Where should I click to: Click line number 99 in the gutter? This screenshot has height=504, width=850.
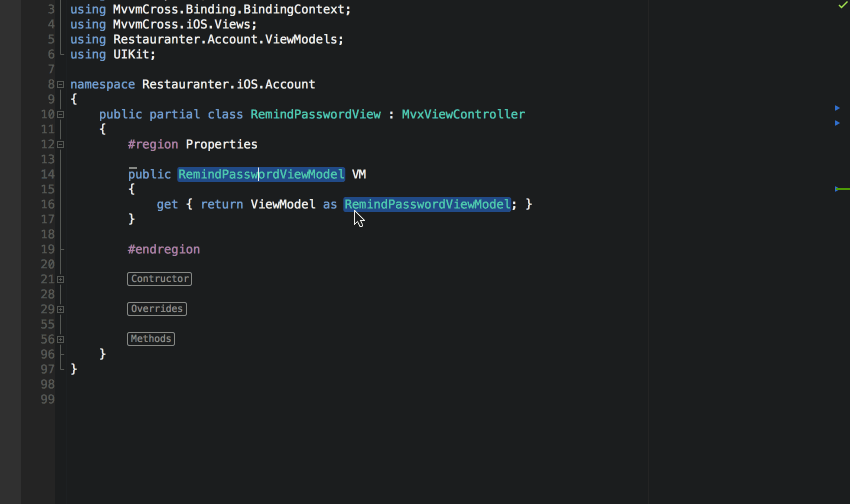coord(48,399)
